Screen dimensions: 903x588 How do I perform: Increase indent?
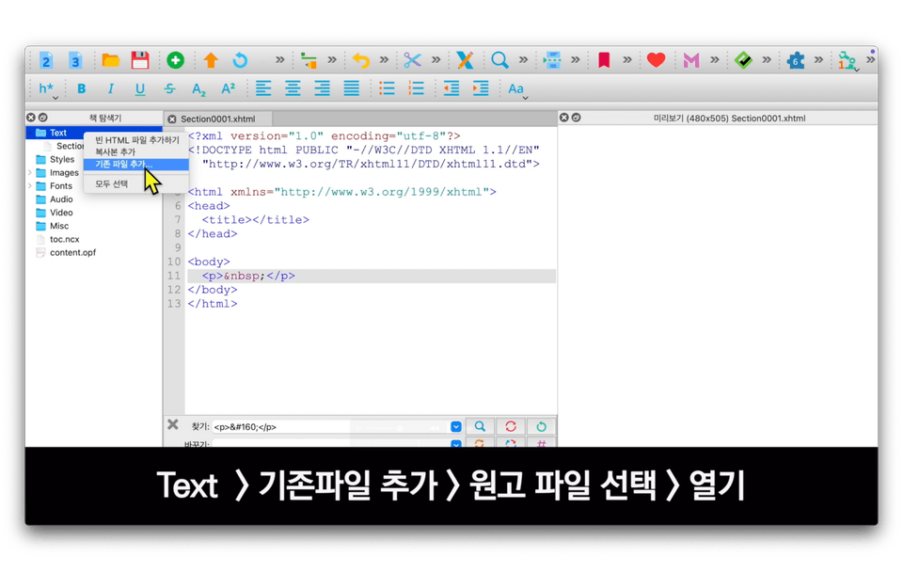click(x=481, y=88)
